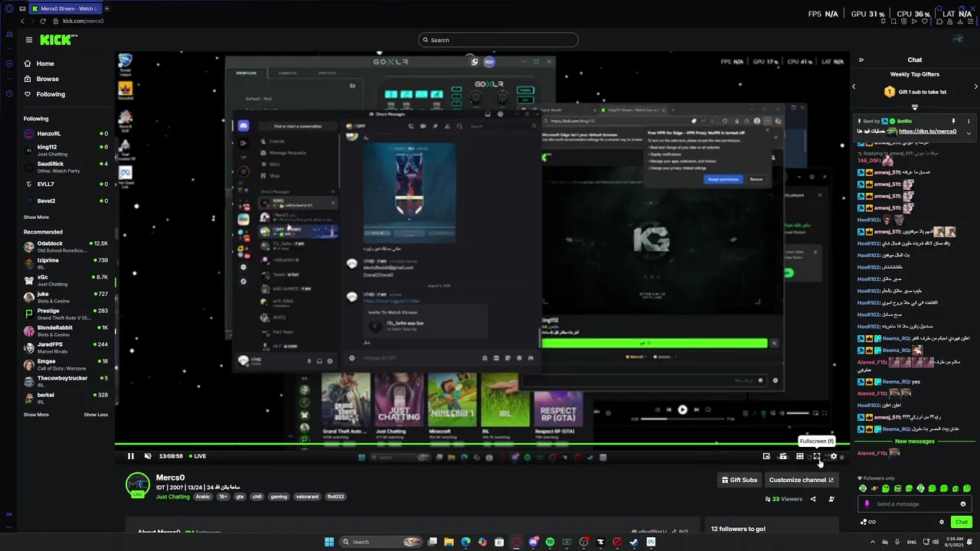Image resolution: width=980 pixels, height=551 pixels.
Task: Open Bevel2 followed channel
Action: [66, 201]
